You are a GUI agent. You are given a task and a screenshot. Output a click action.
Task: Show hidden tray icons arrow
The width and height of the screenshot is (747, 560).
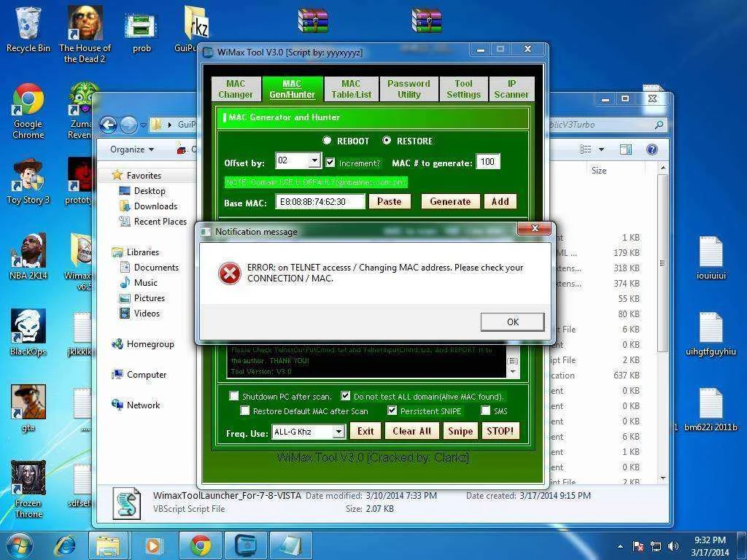point(620,547)
